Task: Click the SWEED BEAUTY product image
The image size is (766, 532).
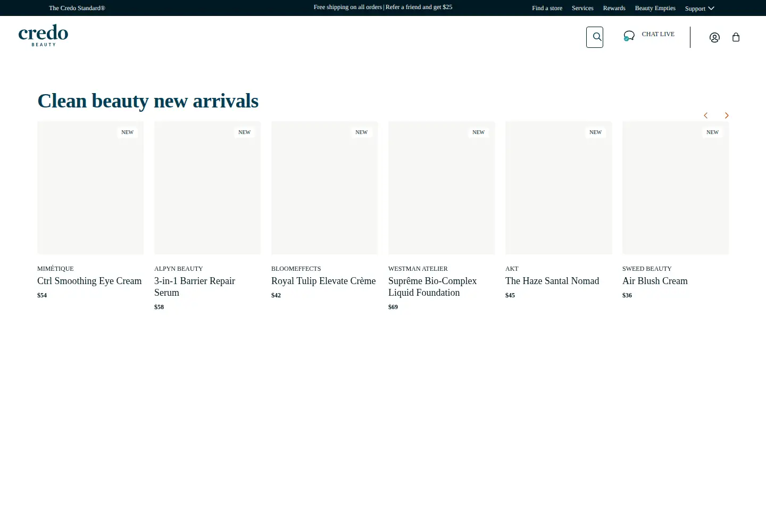Action: tap(676, 188)
